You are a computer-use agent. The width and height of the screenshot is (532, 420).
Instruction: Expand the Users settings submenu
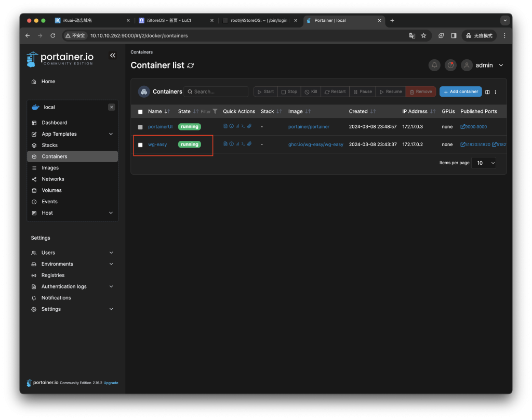(111, 253)
